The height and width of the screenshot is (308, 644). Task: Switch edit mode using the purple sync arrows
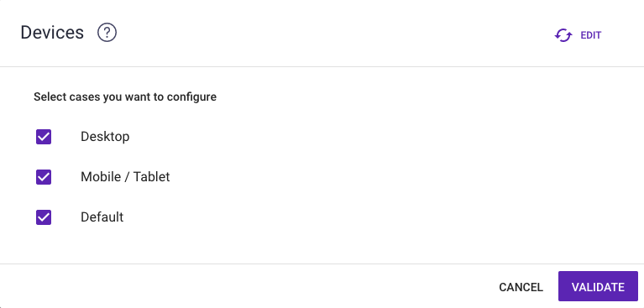pyautogui.click(x=563, y=35)
